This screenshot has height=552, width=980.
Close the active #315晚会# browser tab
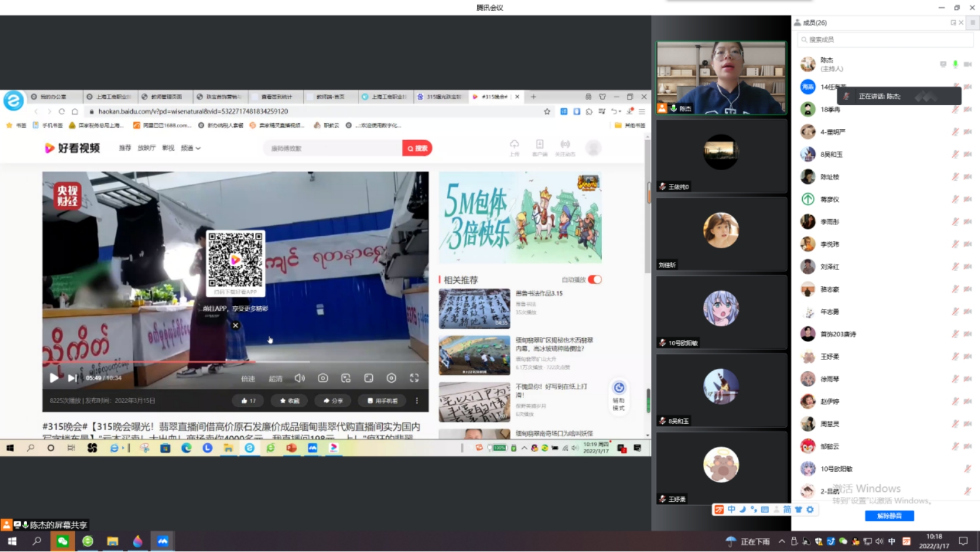click(x=517, y=96)
